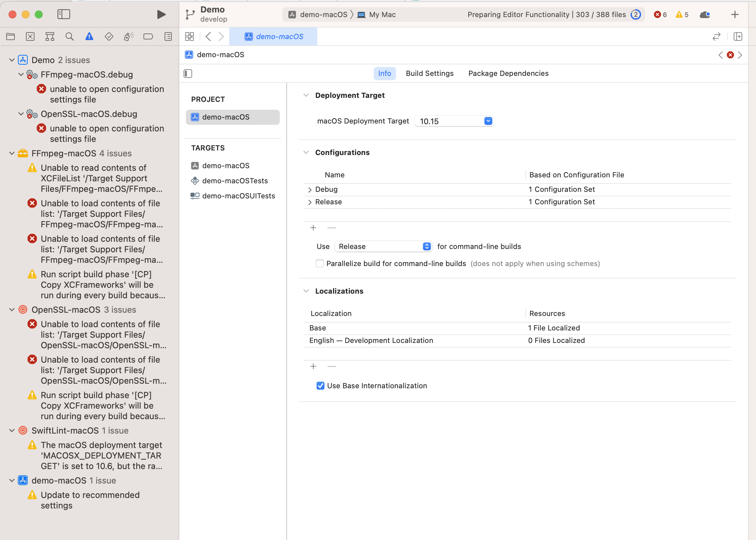Enable Parallelize build for command-line builds
Screen dimensions: 756x540
click(320, 263)
